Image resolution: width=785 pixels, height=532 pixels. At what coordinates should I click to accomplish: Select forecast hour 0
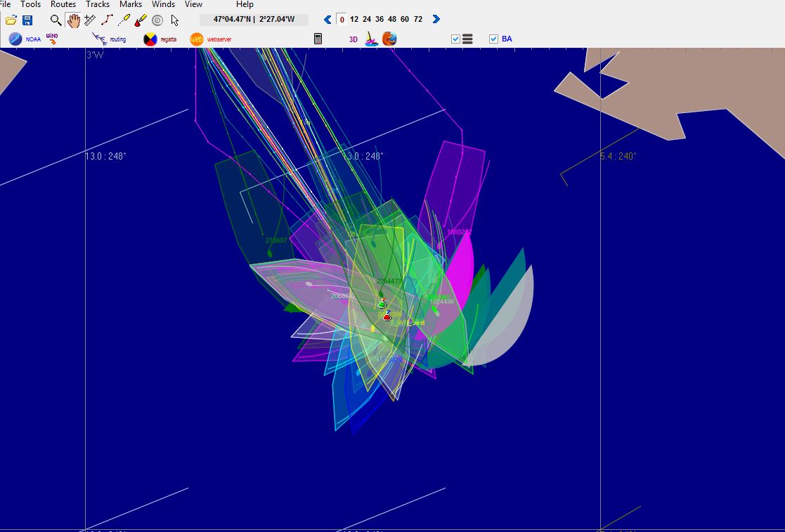click(x=342, y=20)
